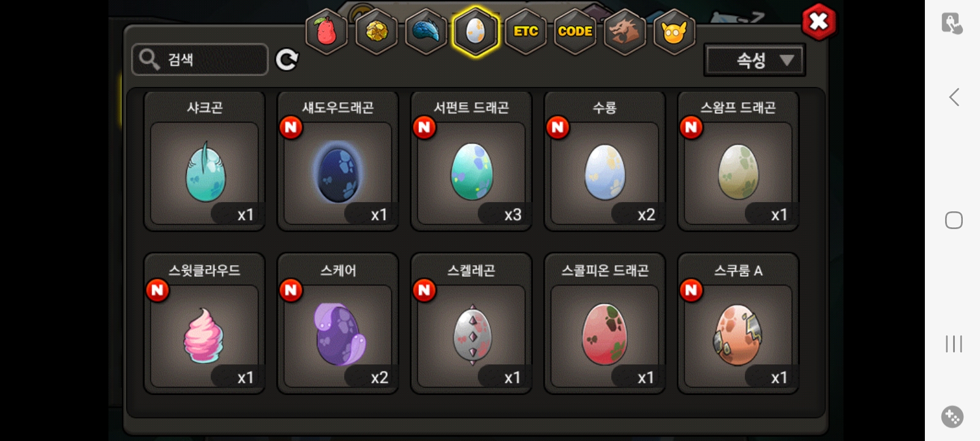This screenshot has height=441, width=980.
Task: Select the 샤크곤 egg item
Action: (x=205, y=161)
